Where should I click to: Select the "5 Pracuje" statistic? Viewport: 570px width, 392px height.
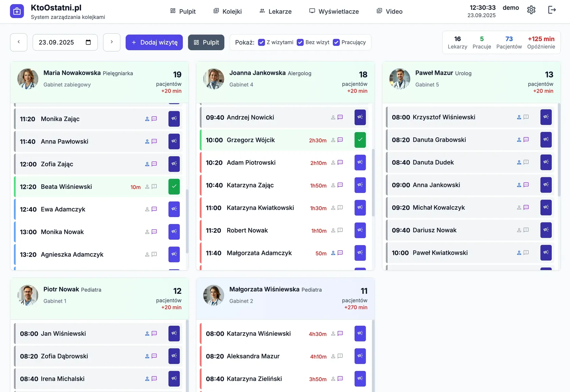click(482, 42)
